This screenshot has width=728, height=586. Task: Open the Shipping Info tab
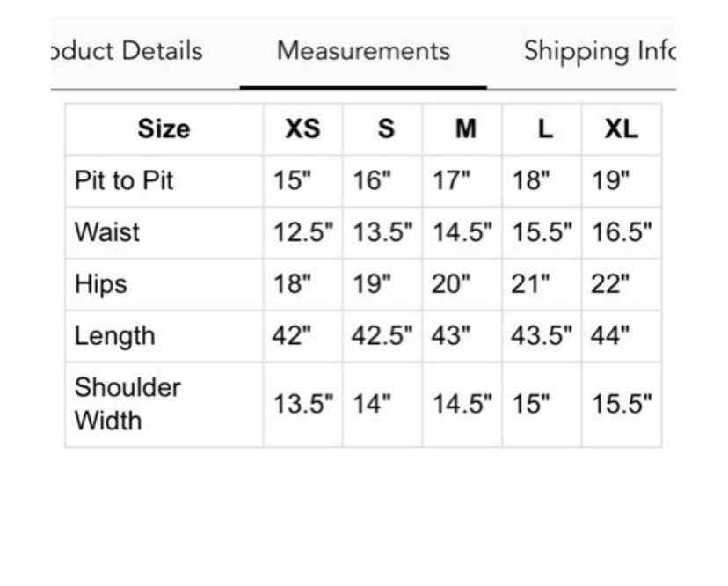pyautogui.click(x=600, y=51)
